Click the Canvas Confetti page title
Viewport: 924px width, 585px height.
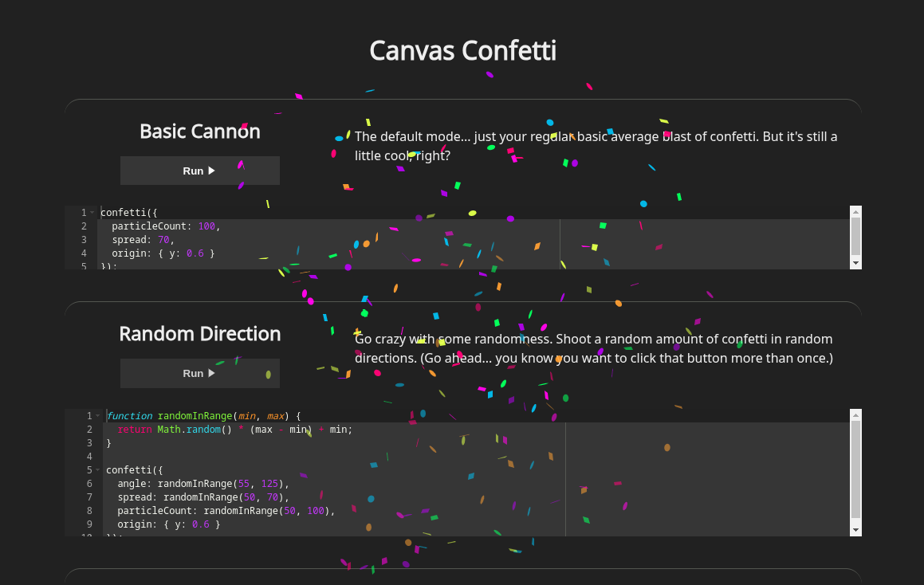(x=462, y=51)
